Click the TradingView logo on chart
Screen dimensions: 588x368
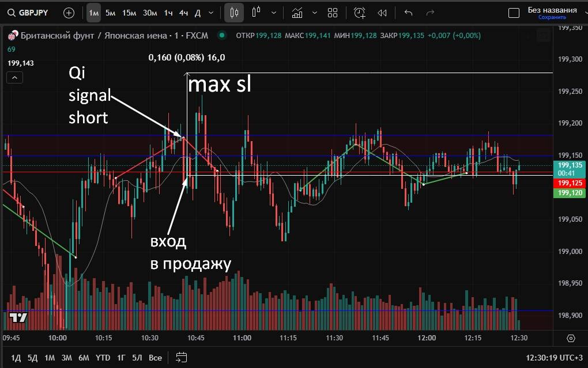(x=18, y=318)
